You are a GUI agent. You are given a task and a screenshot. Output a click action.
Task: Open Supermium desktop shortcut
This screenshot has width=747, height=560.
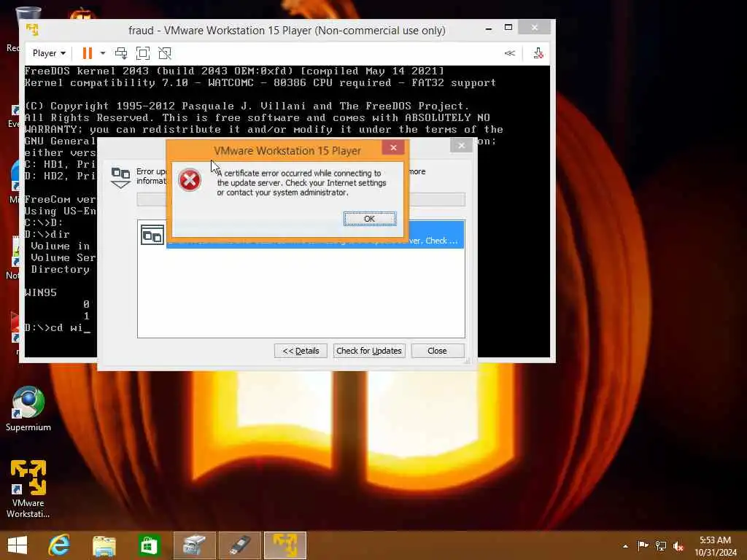28,409
